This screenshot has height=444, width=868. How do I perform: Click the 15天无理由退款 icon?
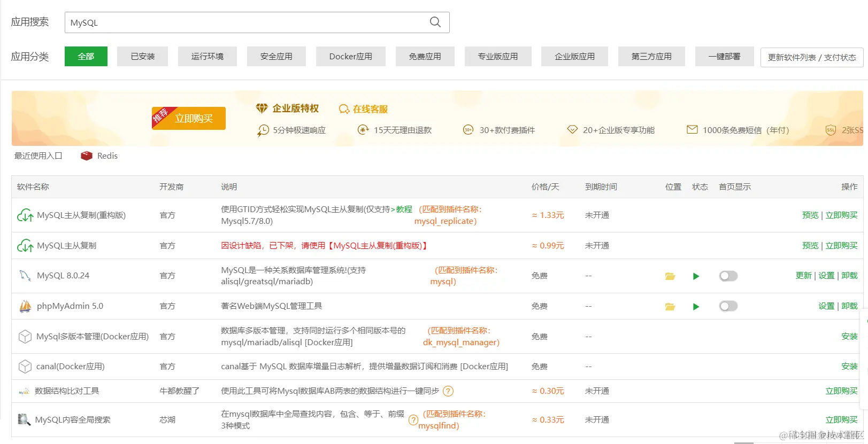363,129
